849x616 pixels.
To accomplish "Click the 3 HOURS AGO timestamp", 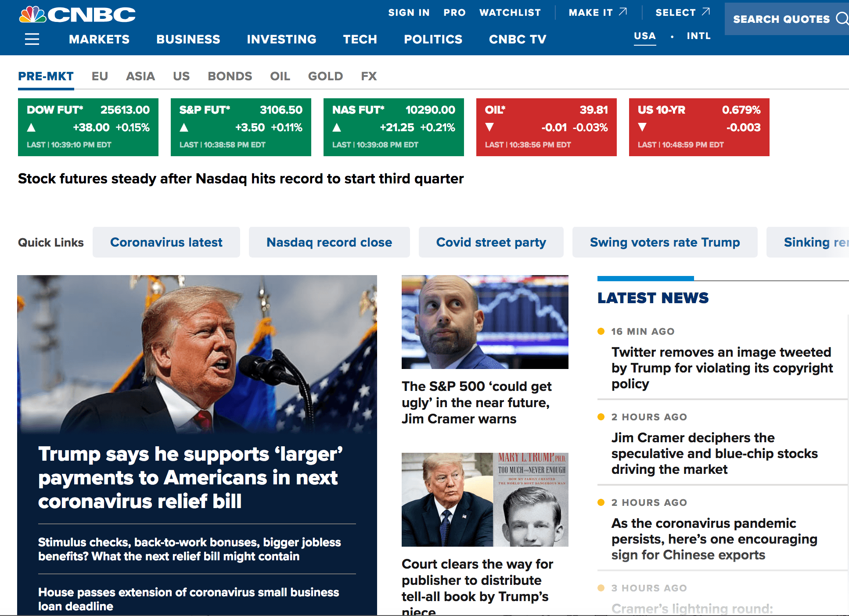I will tap(649, 588).
